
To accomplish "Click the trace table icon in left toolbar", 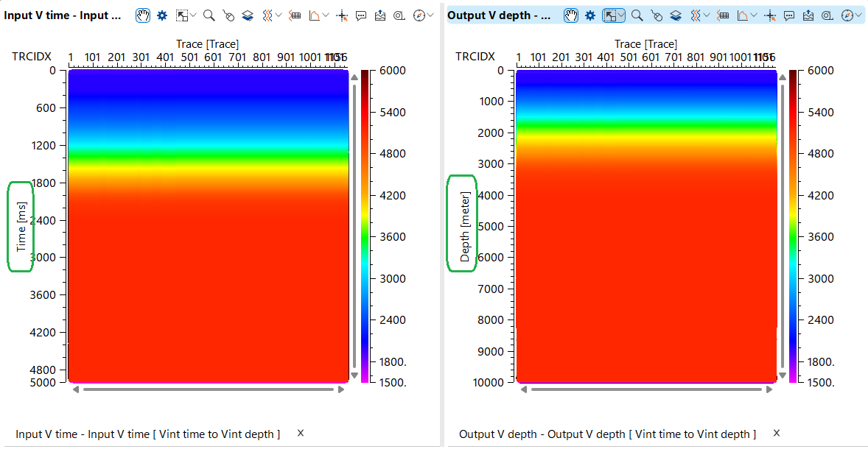I will point(295,15).
